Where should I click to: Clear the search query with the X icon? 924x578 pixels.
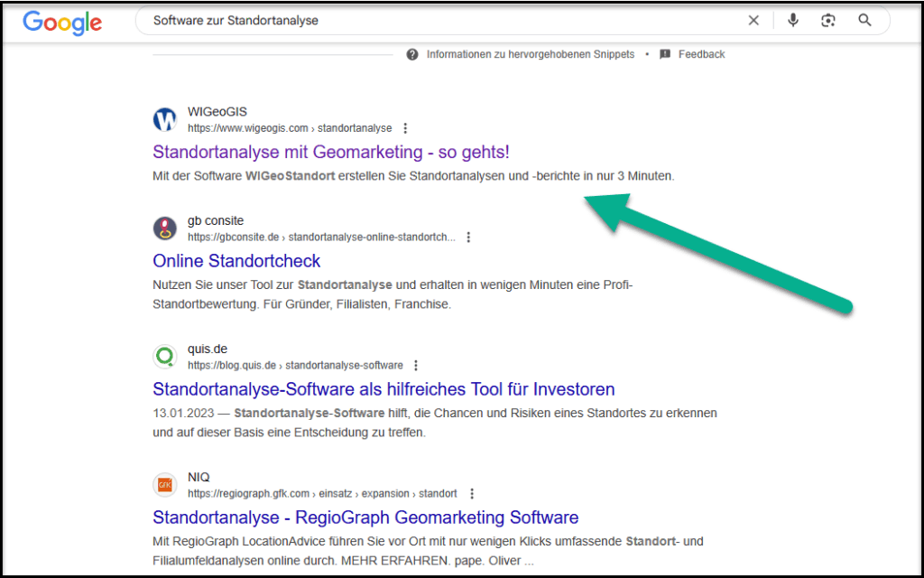coord(753,21)
